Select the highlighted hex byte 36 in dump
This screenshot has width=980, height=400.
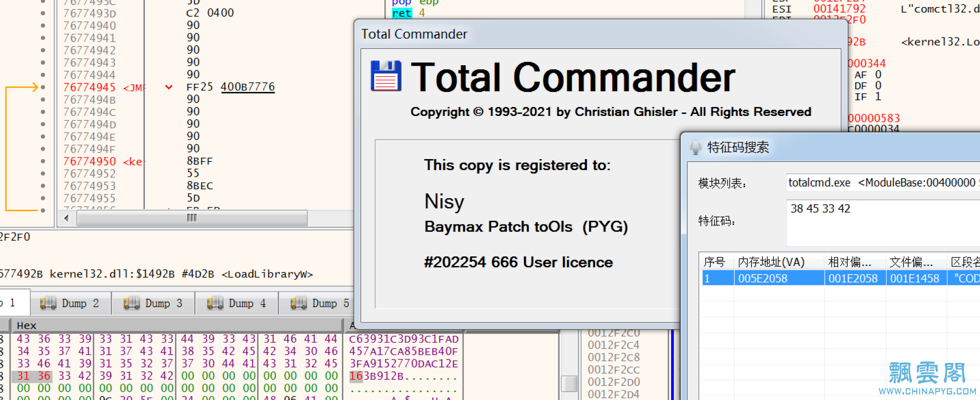pos(44,376)
